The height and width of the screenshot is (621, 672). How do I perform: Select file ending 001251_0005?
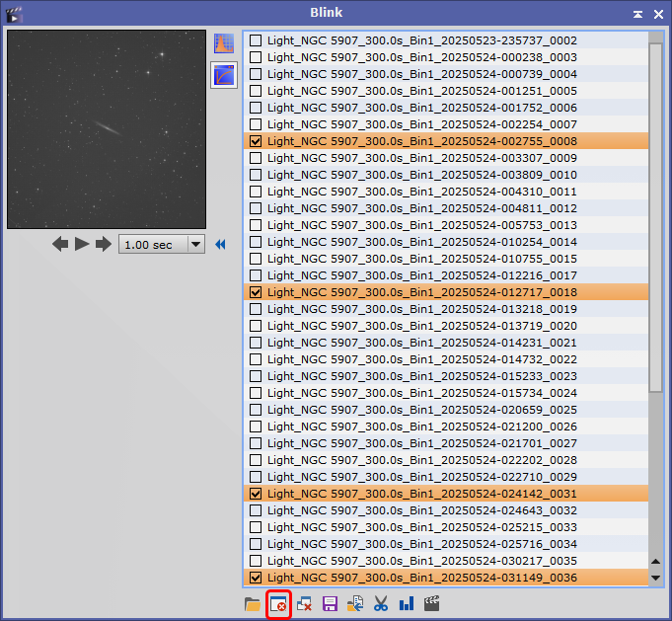[446, 91]
